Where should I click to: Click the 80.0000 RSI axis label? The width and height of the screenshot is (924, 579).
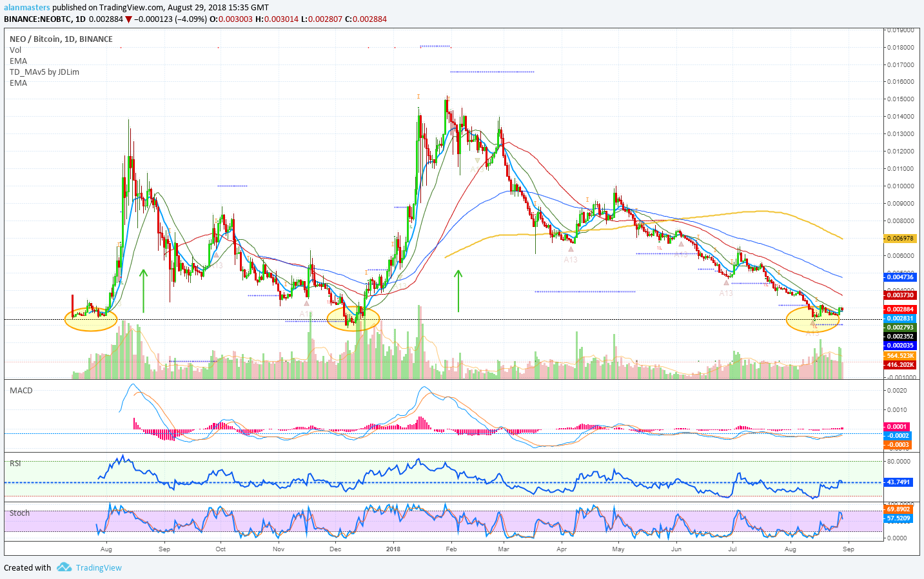click(899, 462)
